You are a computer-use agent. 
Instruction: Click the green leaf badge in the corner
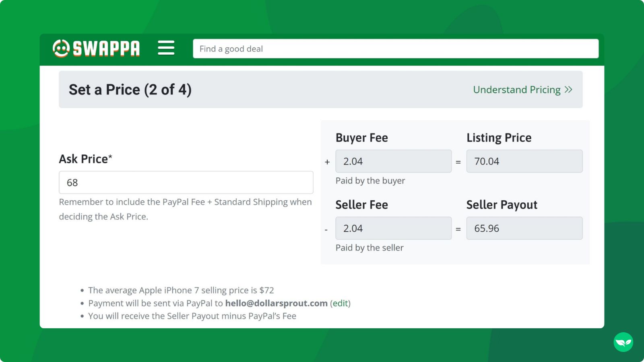point(623,342)
